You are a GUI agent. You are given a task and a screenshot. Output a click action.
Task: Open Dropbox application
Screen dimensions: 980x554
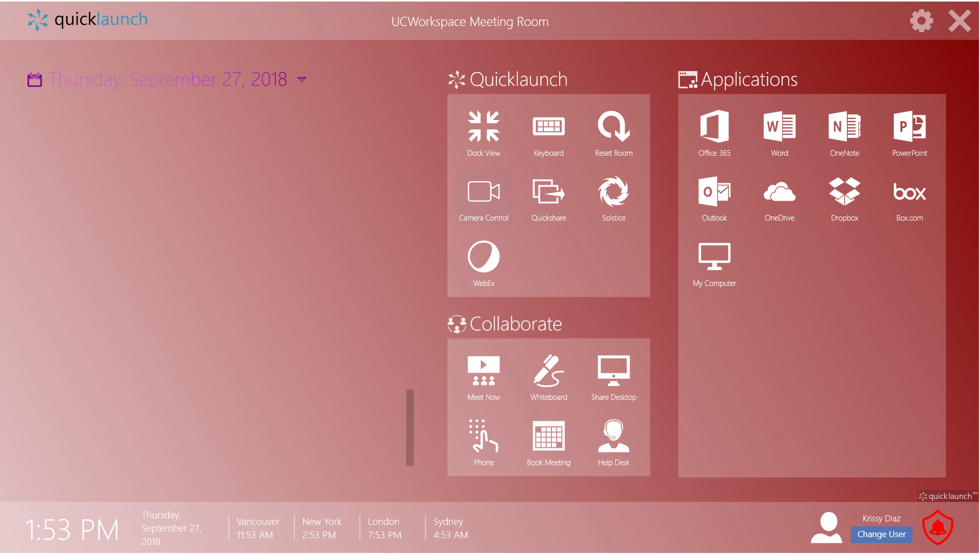tap(844, 198)
